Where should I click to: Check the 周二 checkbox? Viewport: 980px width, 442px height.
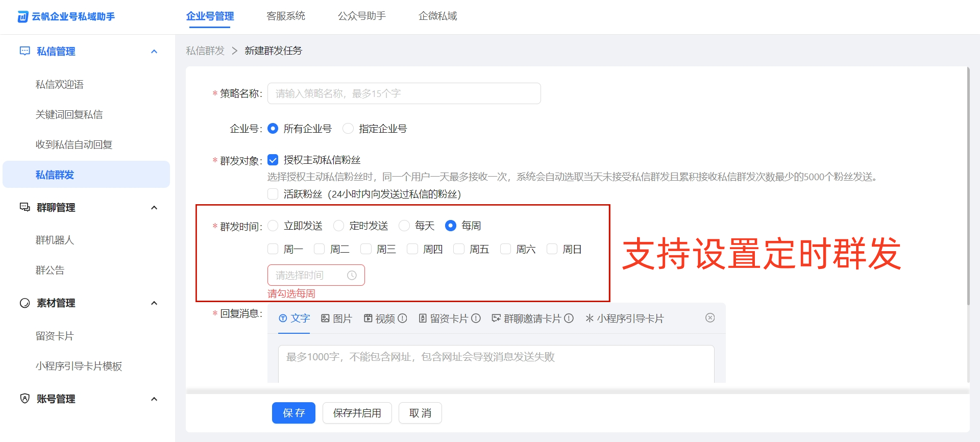[320, 249]
